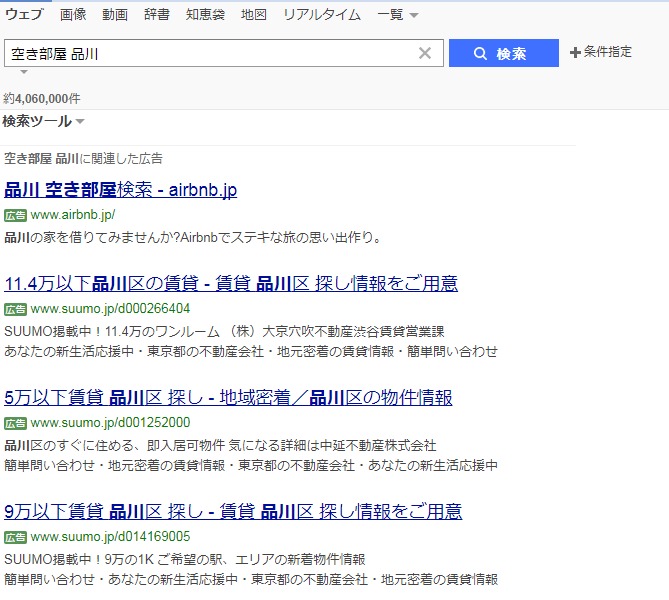
Task: Open the リアルタイム tab
Action: [322, 15]
